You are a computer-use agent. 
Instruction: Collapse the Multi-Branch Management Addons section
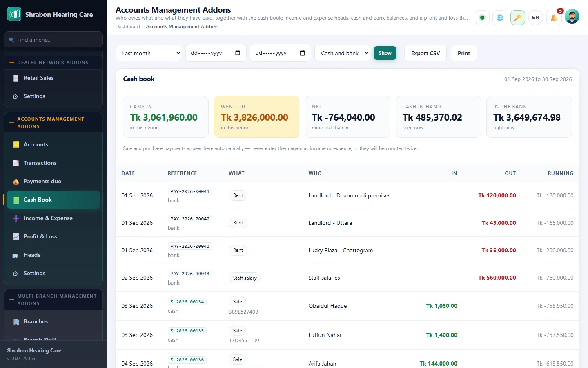point(53,300)
